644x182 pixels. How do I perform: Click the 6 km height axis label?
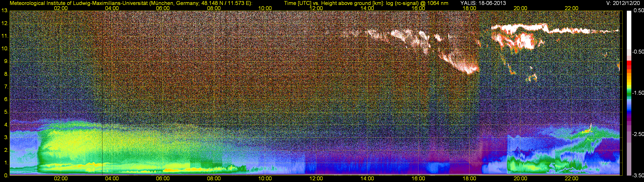6,100
